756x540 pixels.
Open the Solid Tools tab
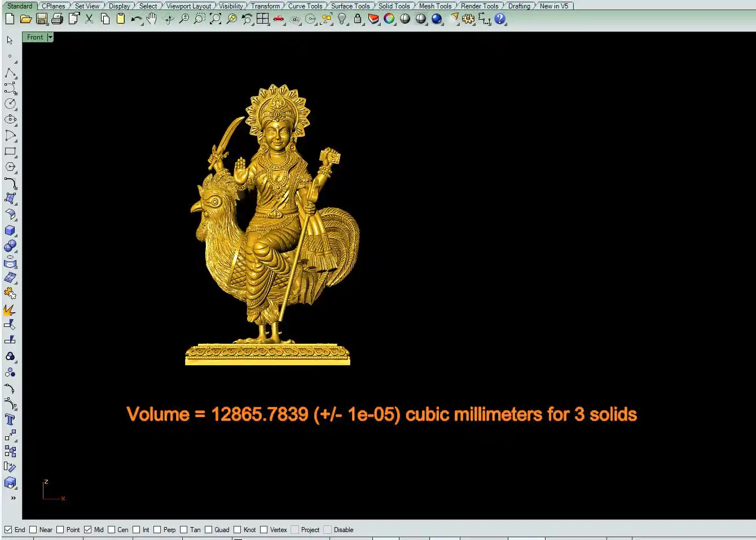(x=394, y=6)
